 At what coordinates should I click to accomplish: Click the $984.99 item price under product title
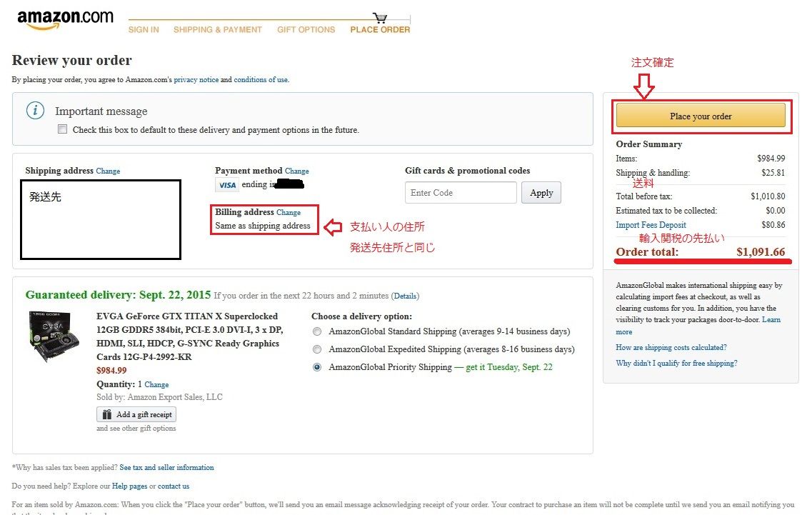(x=111, y=371)
